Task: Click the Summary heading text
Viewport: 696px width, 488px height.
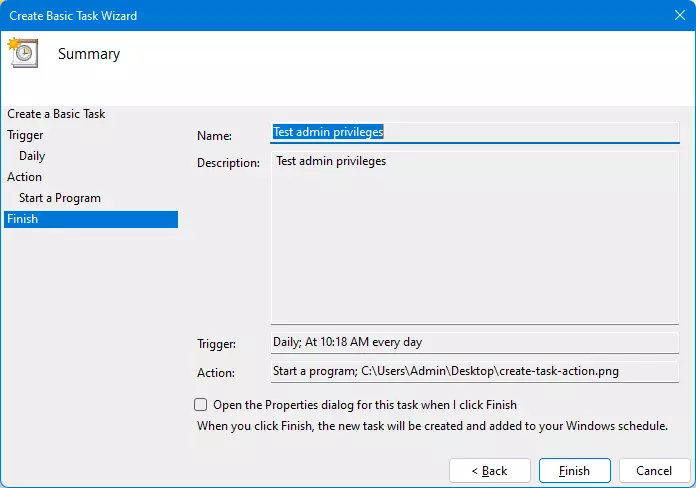Action: pos(89,54)
